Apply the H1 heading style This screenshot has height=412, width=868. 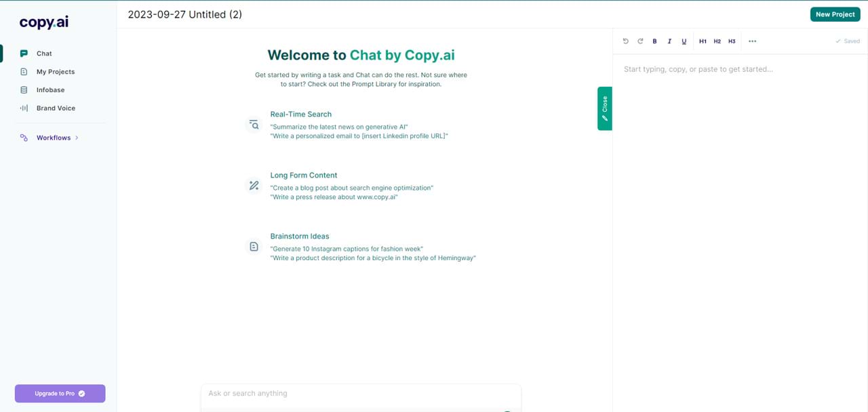click(x=703, y=41)
